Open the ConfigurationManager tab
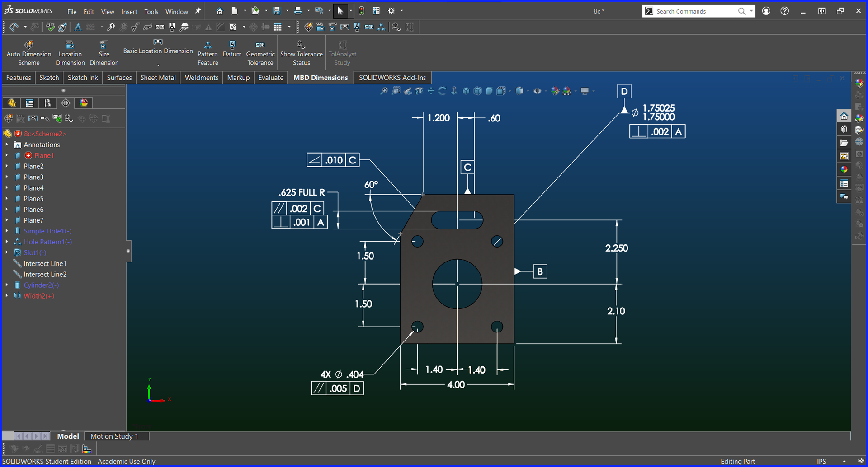The width and height of the screenshot is (868, 467). click(48, 103)
